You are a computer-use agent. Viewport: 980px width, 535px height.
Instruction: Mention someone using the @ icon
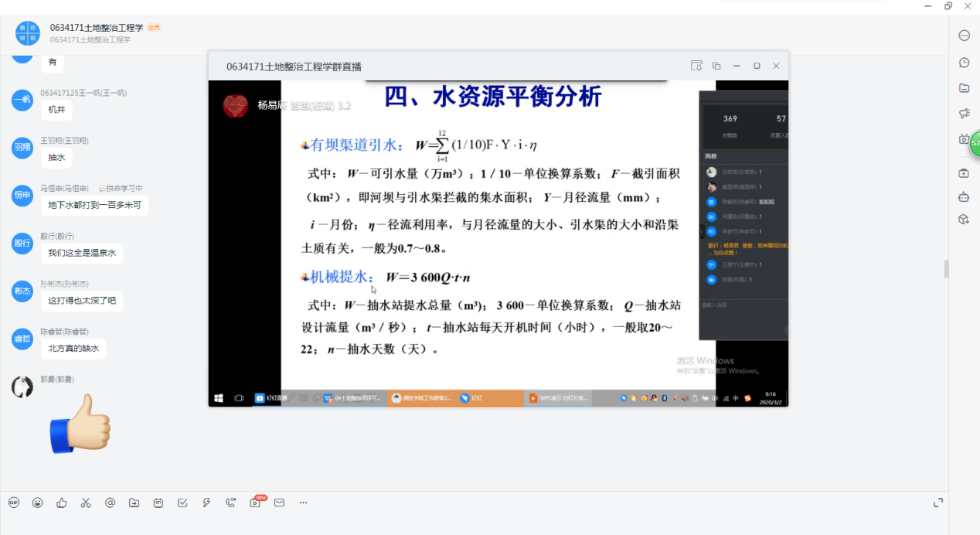point(110,503)
